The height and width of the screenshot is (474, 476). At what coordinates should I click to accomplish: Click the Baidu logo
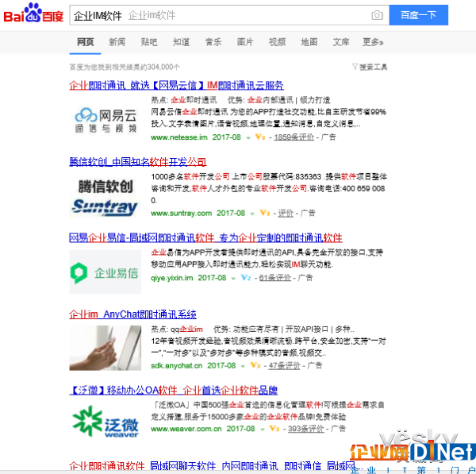coord(33,13)
